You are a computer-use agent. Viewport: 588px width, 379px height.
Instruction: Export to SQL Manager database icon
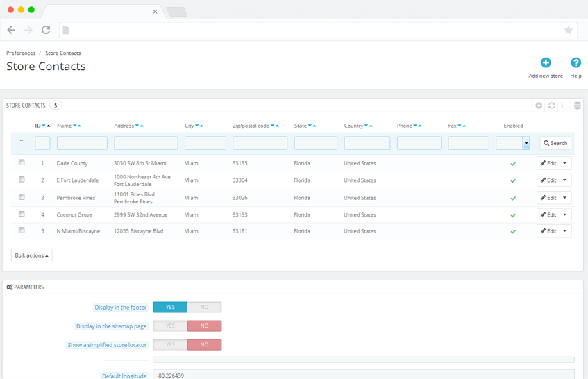[x=578, y=106]
